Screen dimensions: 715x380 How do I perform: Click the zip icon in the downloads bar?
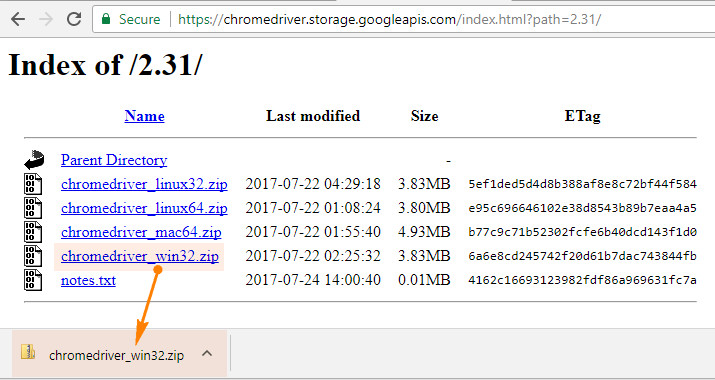coord(28,352)
